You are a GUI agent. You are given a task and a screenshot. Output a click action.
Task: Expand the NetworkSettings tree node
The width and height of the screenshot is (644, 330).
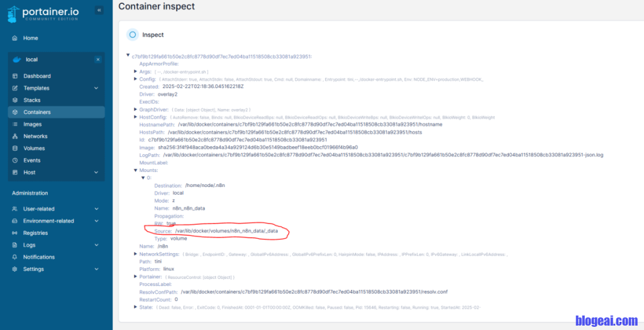click(x=135, y=254)
